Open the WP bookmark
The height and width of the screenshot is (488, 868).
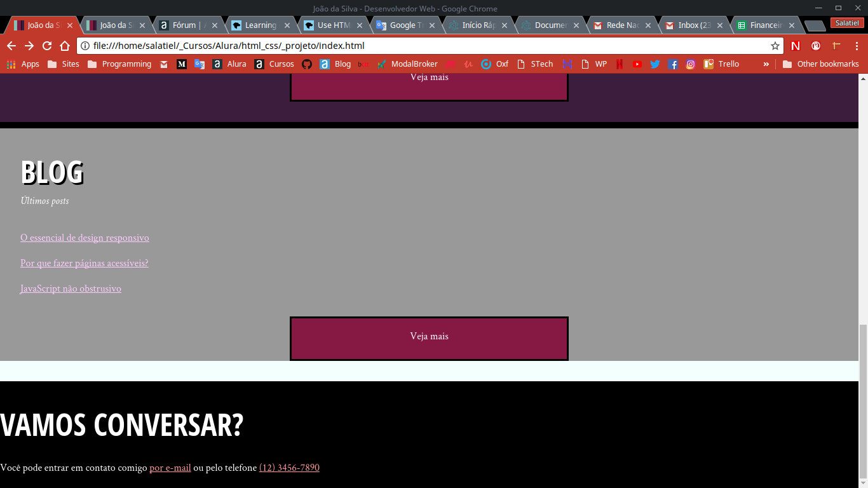pos(594,64)
